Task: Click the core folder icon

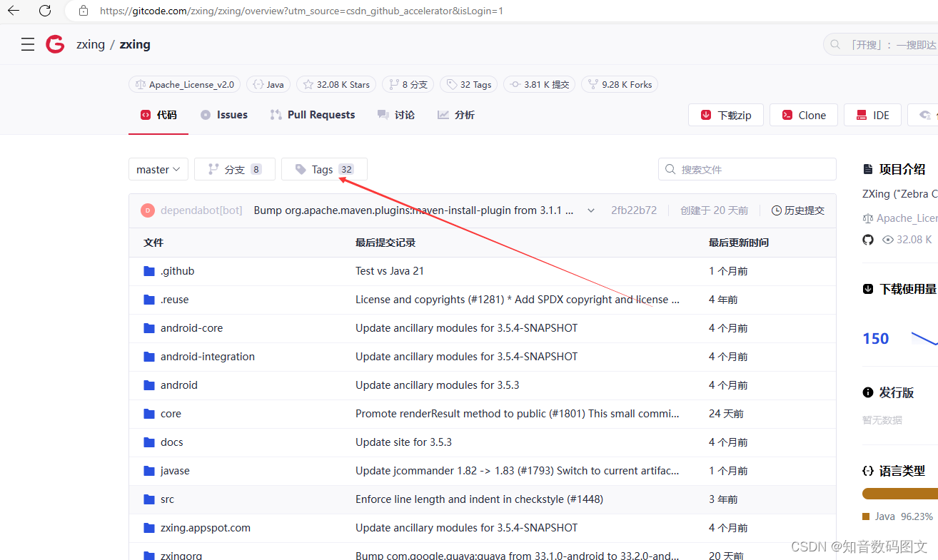Action: (149, 414)
